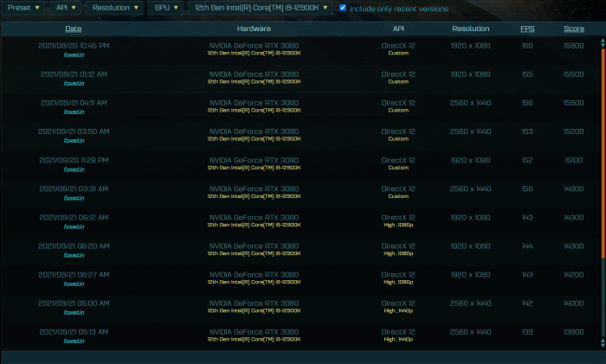
Task: Select score value 15900
Action: pos(573,46)
